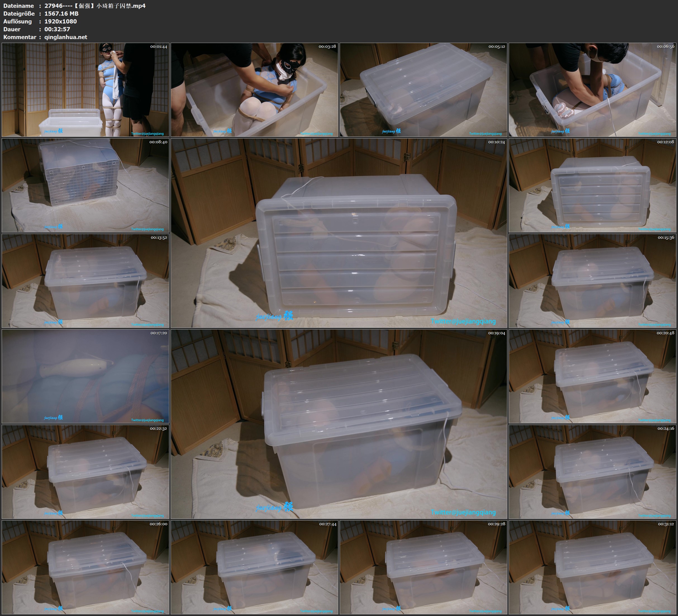Click the Twitter watermark in the 00:19:04 frame
Image resolution: width=678 pixels, height=616 pixels.
click(x=463, y=512)
